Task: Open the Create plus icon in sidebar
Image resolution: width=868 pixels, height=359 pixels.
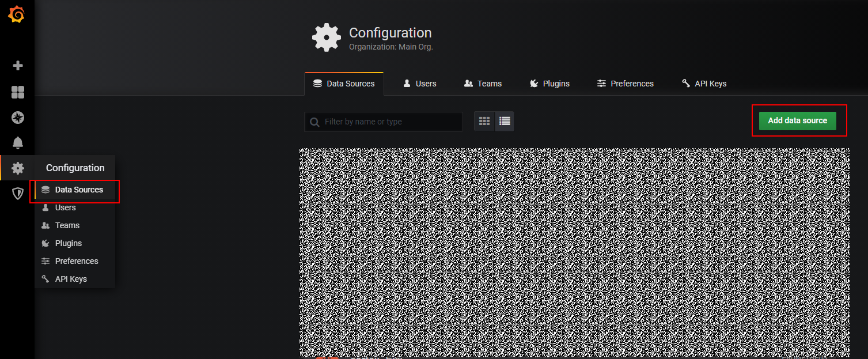Action: click(x=18, y=66)
